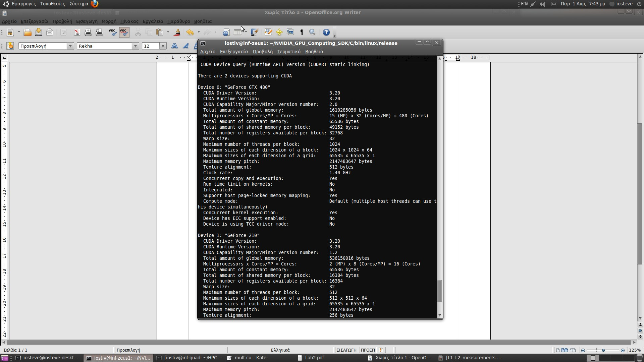
Task: Open the Writer Εργαλεία menu
Action: point(153,21)
